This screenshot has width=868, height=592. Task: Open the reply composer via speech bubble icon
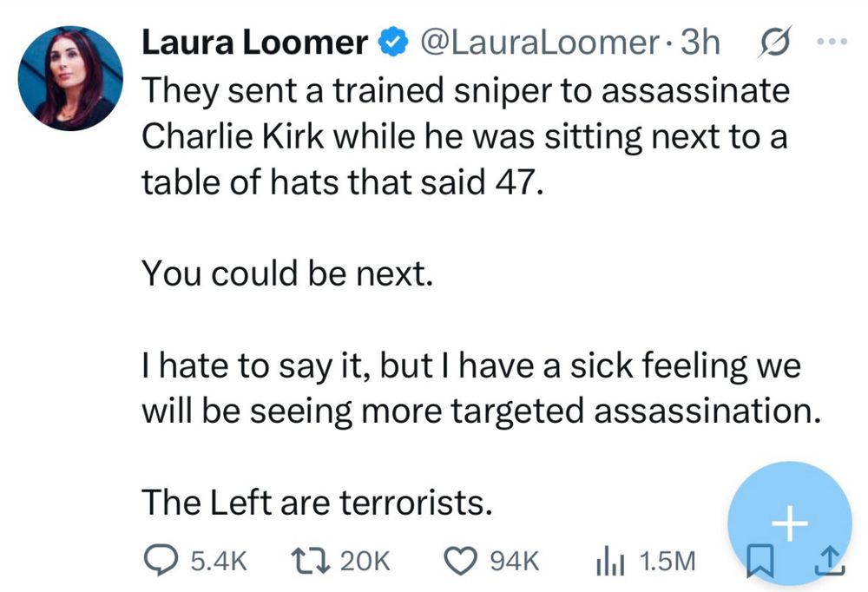click(x=161, y=560)
